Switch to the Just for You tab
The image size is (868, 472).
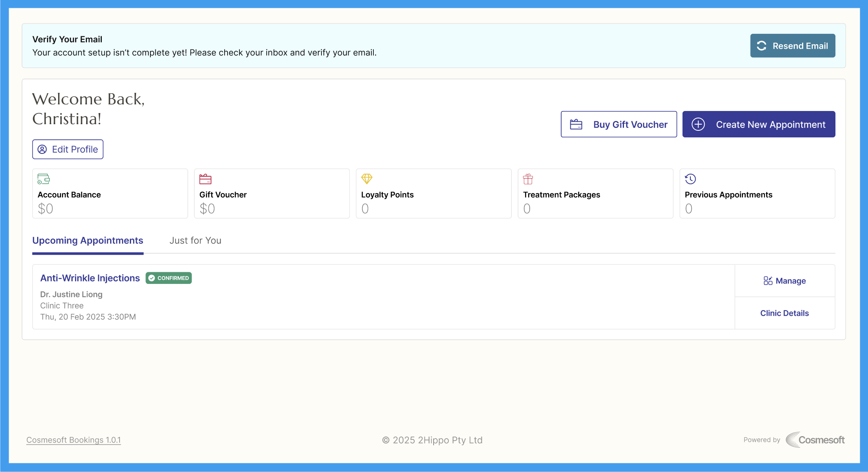point(195,241)
